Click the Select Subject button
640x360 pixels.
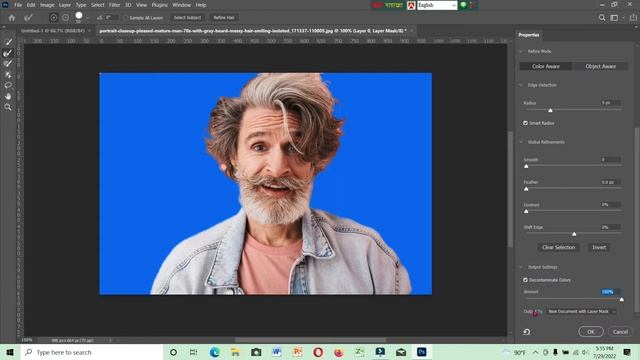pos(187,18)
